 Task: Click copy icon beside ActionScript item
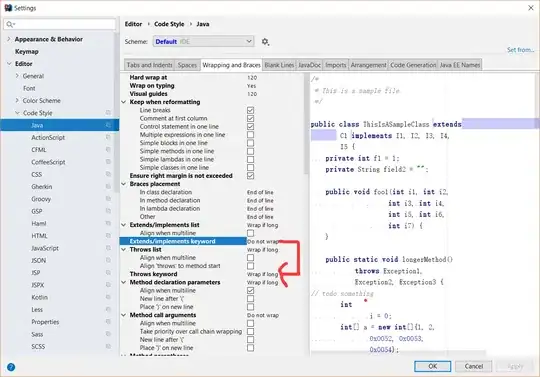(108, 137)
